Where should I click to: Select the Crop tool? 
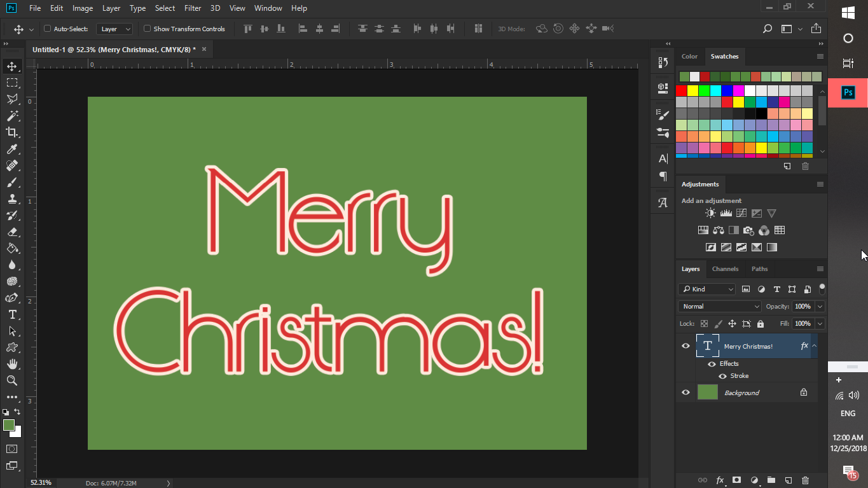pyautogui.click(x=12, y=132)
